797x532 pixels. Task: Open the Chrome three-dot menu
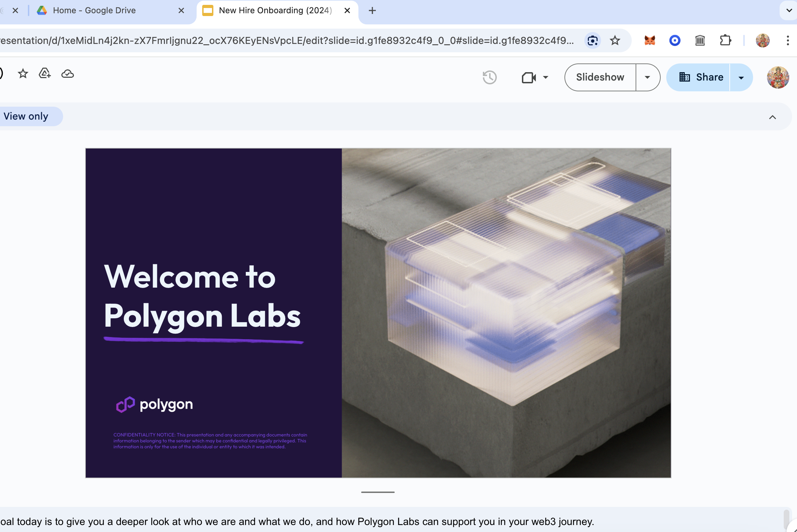[788, 41]
